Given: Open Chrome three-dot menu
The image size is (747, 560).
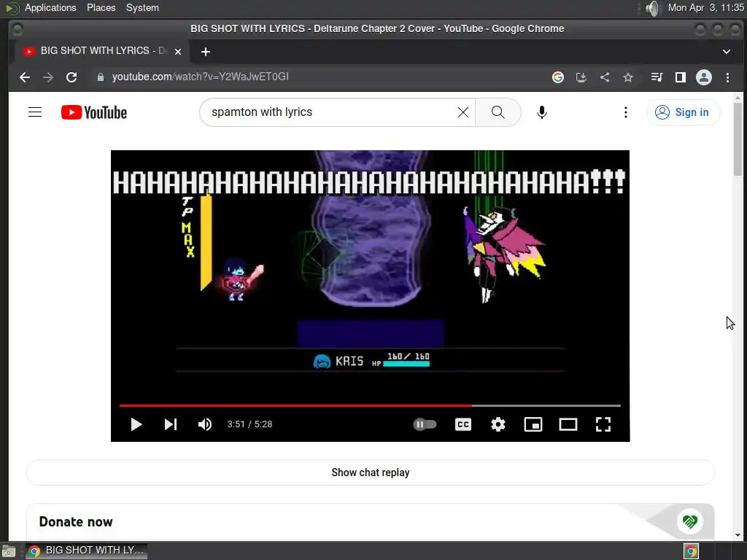Looking at the screenshot, I should pyautogui.click(x=727, y=77).
